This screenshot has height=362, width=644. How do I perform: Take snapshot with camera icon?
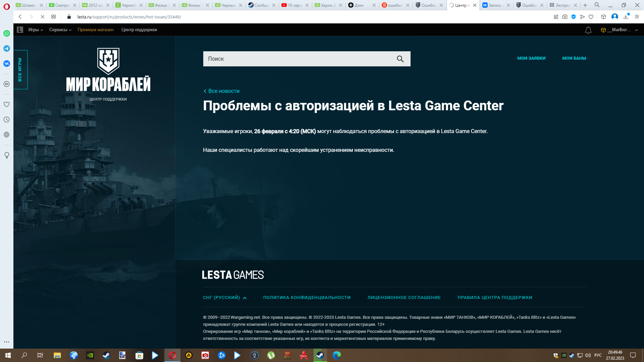[565, 17]
